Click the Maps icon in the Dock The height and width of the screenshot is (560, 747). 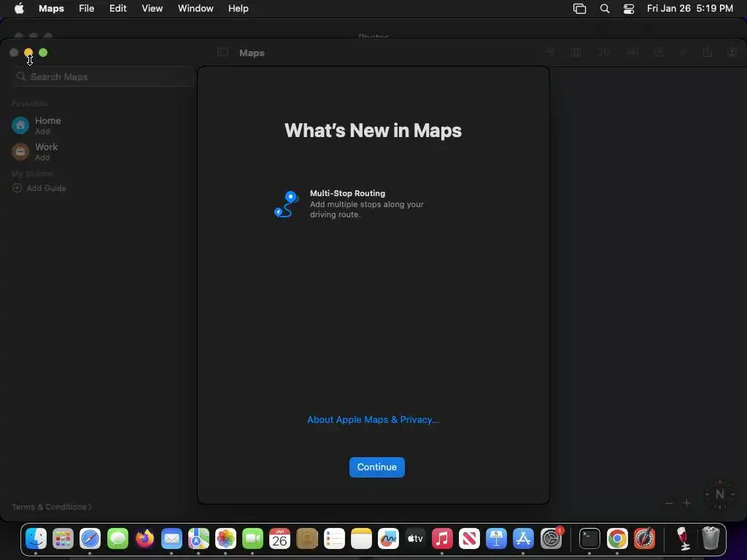[x=198, y=539]
